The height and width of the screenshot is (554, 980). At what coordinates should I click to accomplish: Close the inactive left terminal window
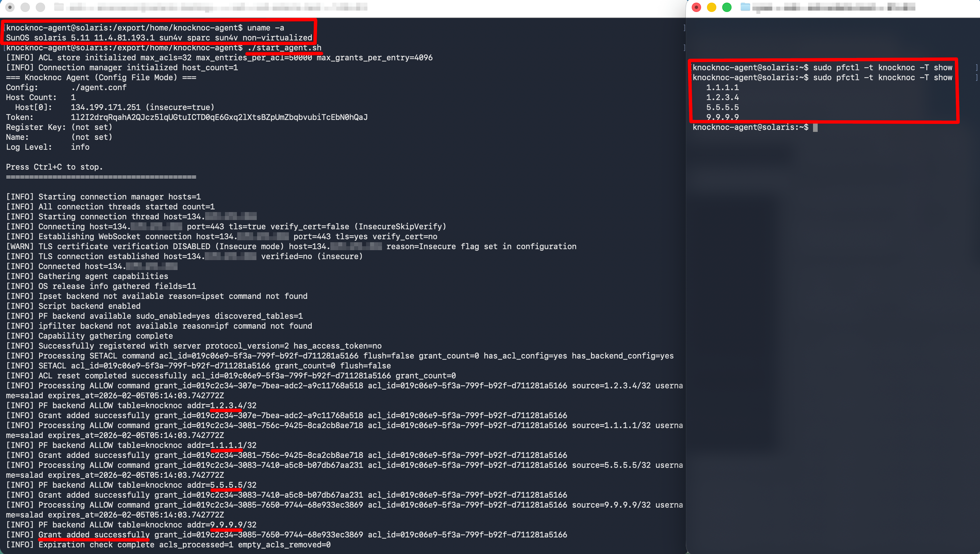point(10,7)
